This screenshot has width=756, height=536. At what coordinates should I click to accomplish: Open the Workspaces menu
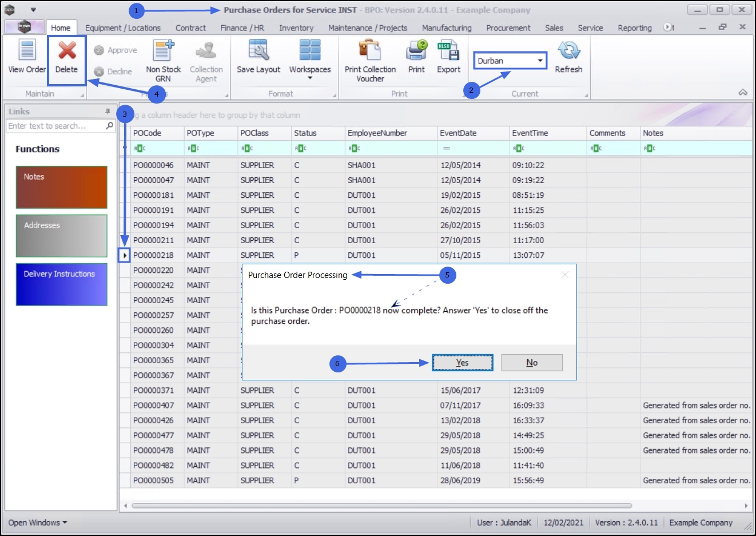point(310,59)
